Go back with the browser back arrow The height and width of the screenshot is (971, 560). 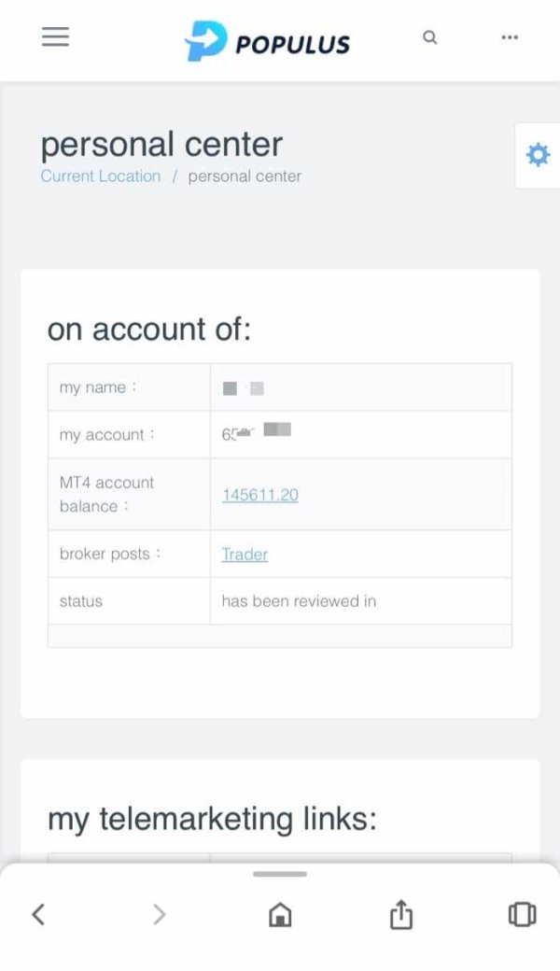pyautogui.click(x=38, y=914)
